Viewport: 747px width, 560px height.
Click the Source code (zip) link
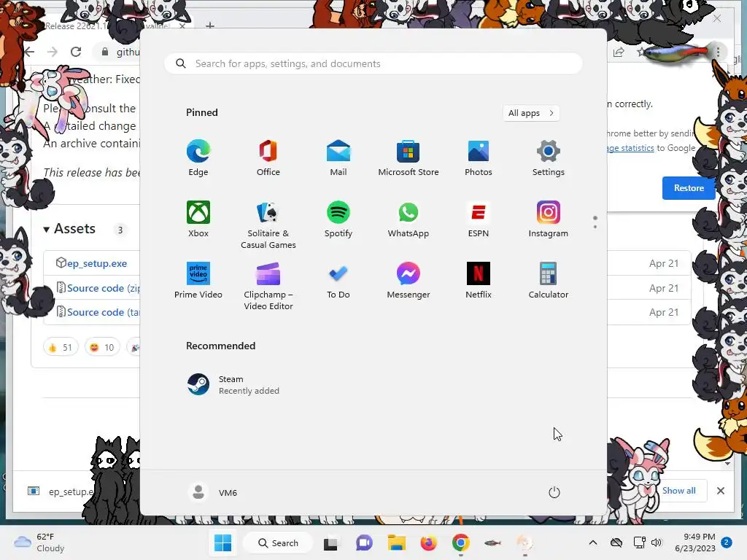pyautogui.click(x=103, y=288)
